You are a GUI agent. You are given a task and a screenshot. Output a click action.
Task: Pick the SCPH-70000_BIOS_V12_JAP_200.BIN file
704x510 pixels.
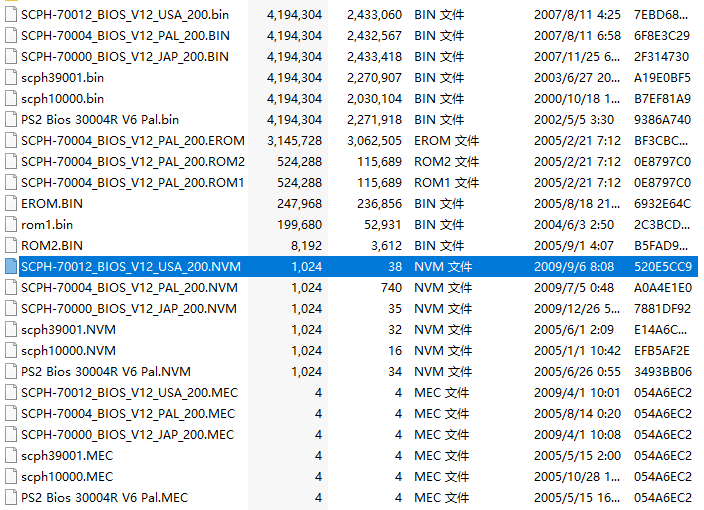pos(124,56)
